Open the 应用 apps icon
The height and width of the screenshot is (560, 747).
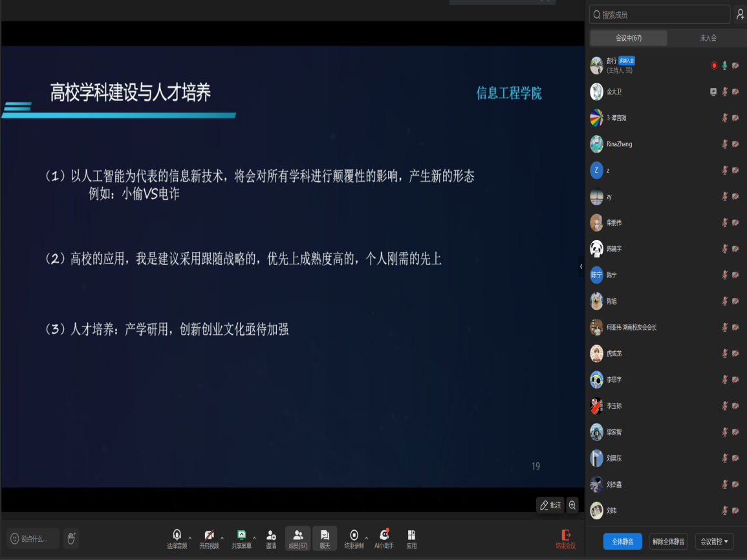411,535
